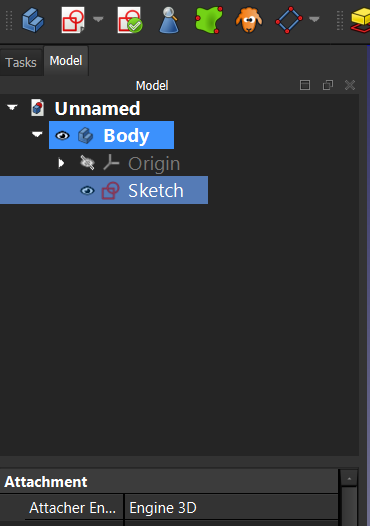Collapse the Unnamed document tree node
370x526 pixels.
pyautogui.click(x=12, y=107)
